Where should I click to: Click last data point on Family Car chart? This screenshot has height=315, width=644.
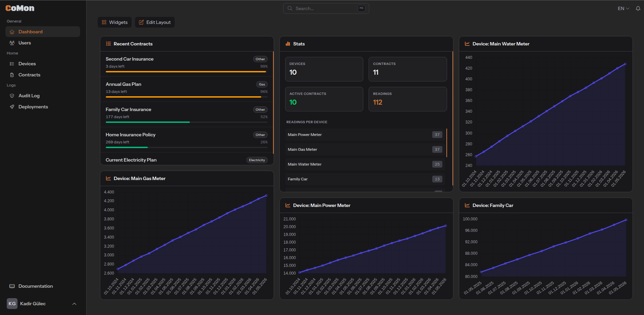tap(626, 220)
